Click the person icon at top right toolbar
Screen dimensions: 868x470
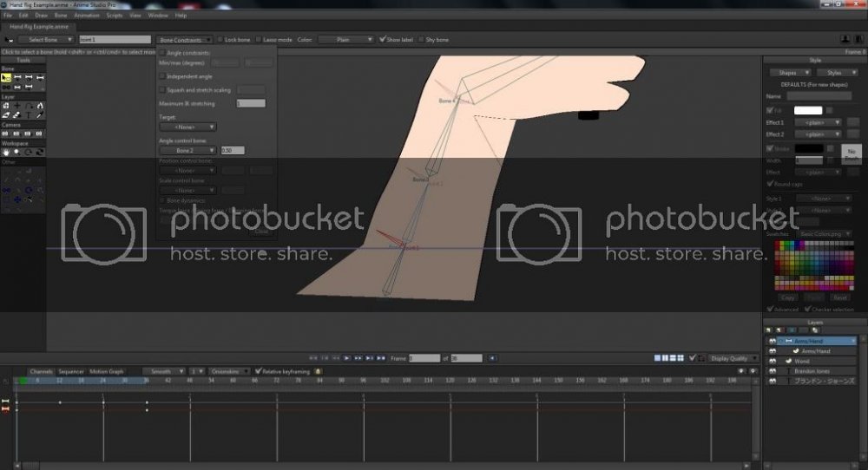[x=845, y=39]
